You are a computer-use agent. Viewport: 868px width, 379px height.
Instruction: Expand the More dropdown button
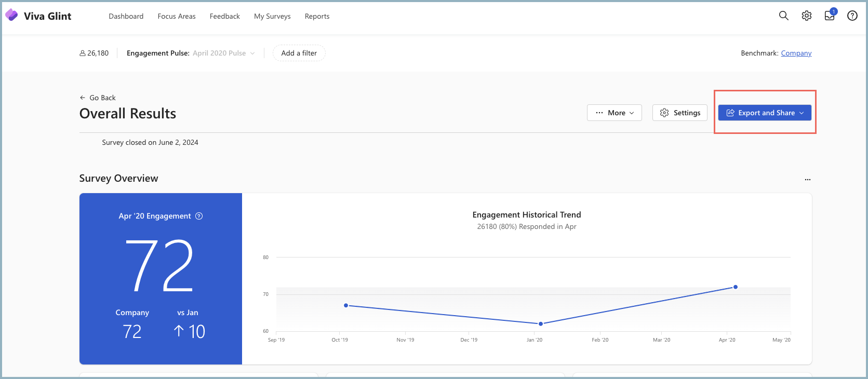point(615,113)
